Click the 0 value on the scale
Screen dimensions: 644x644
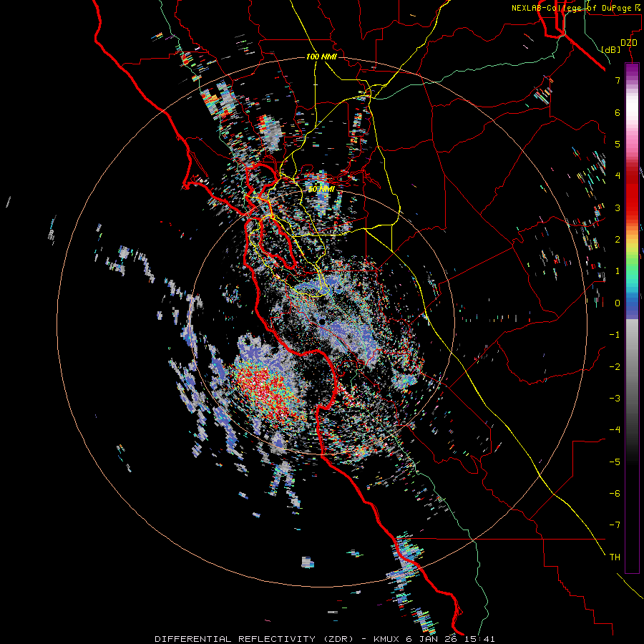(618, 303)
